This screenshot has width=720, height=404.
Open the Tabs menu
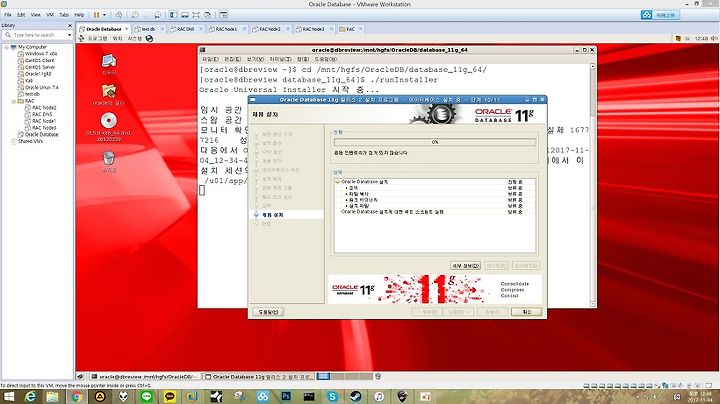pos(64,15)
